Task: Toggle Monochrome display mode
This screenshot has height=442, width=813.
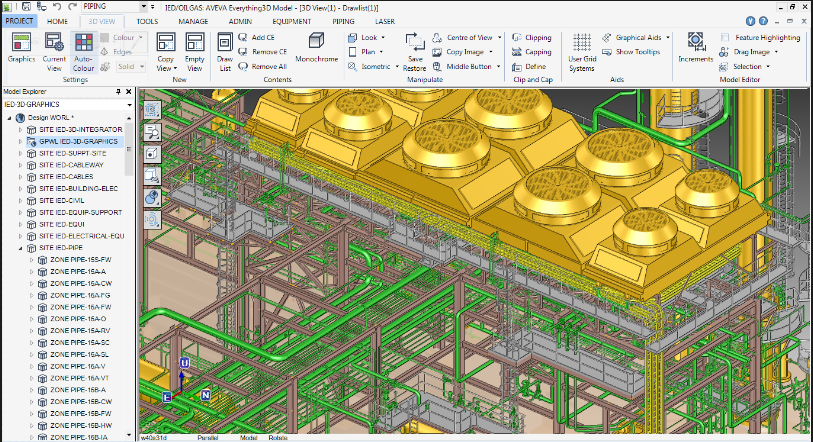Action: click(x=316, y=48)
